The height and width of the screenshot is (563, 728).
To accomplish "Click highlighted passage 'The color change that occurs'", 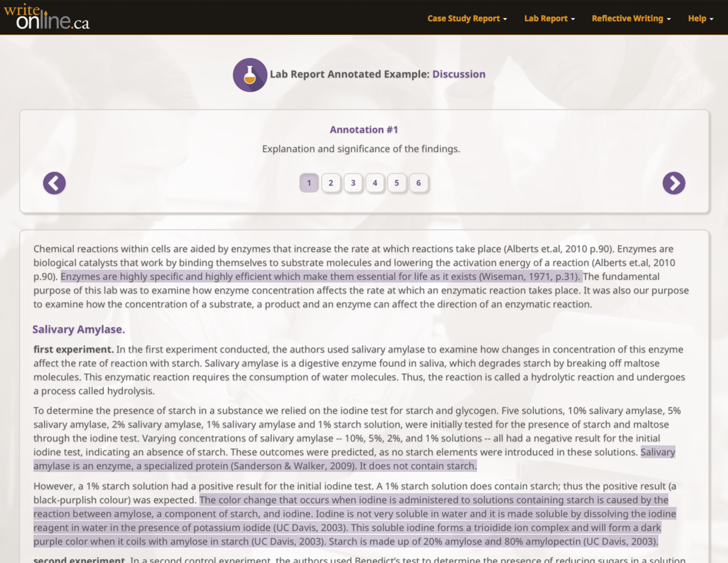I will 355,521.
